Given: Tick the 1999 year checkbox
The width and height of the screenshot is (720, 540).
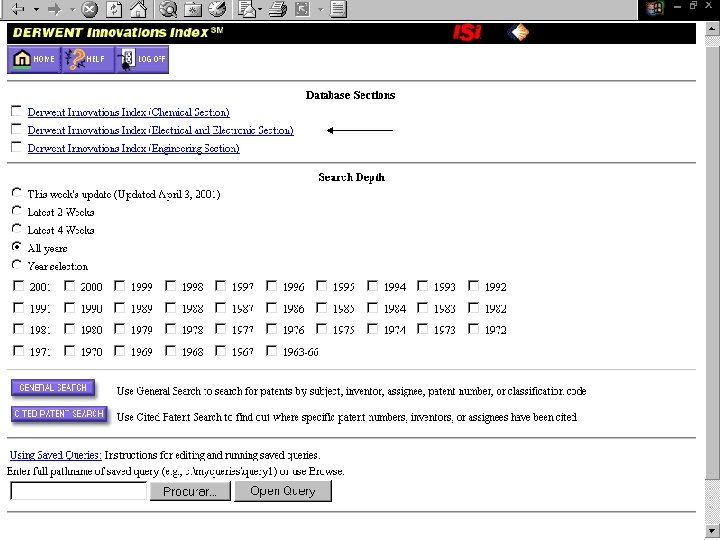Looking at the screenshot, I should 120,286.
